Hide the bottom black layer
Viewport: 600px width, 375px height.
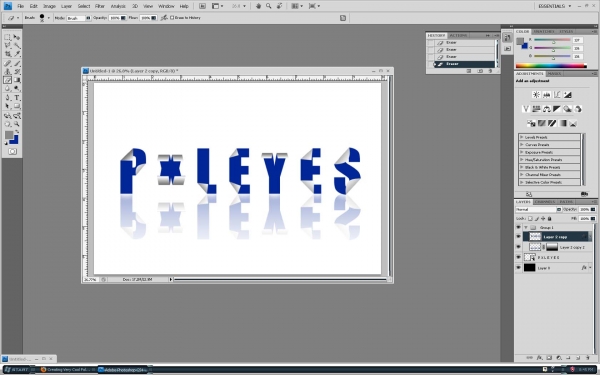518,268
